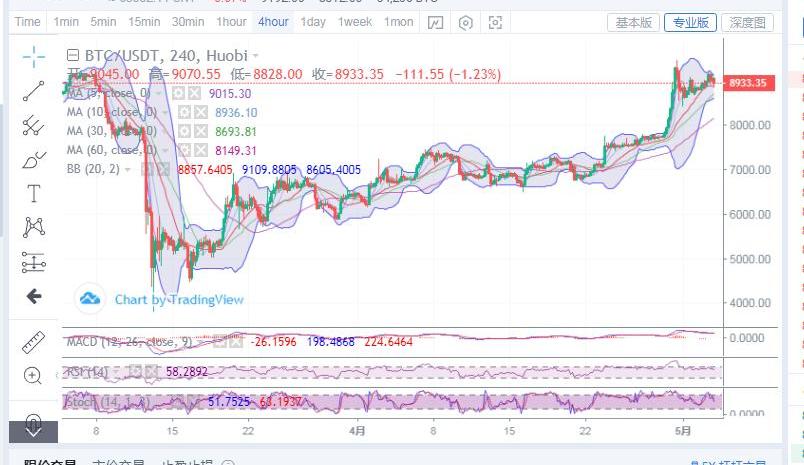Image resolution: width=804 pixels, height=465 pixels.
Task: Select the 5min timeframe
Action: point(103,22)
